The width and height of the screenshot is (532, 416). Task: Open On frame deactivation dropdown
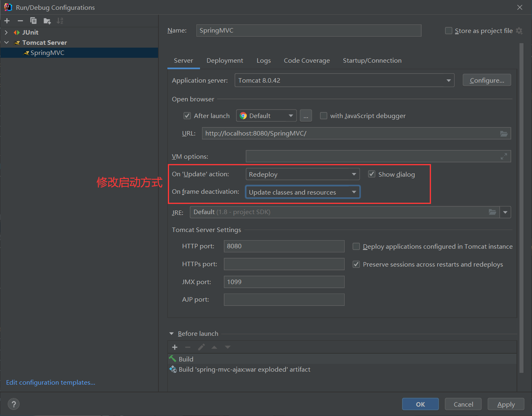pos(303,192)
